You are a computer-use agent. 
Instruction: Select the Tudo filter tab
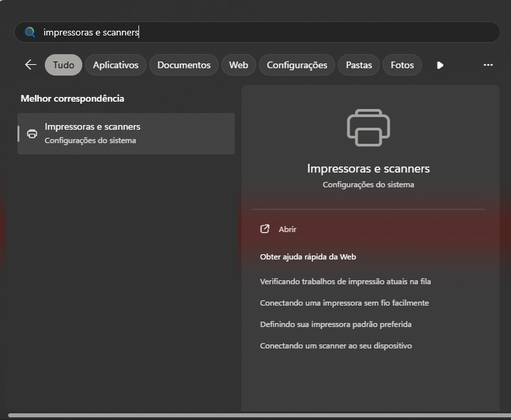(x=64, y=65)
